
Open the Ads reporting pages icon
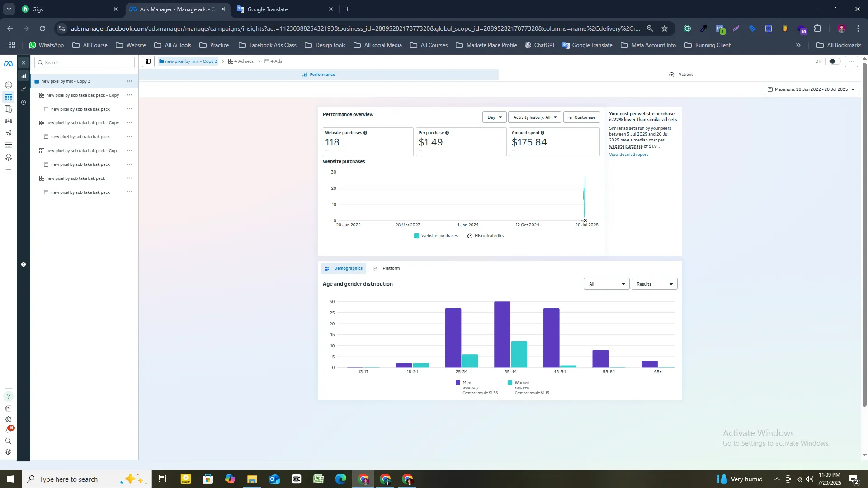8,109
